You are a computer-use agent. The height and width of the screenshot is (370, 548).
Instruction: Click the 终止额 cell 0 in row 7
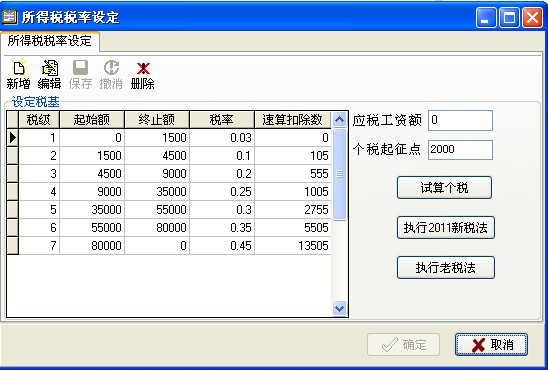[x=157, y=246]
